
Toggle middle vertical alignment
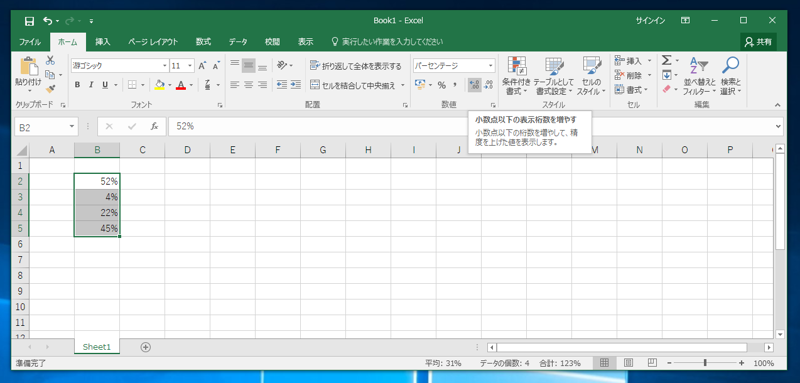coord(248,65)
